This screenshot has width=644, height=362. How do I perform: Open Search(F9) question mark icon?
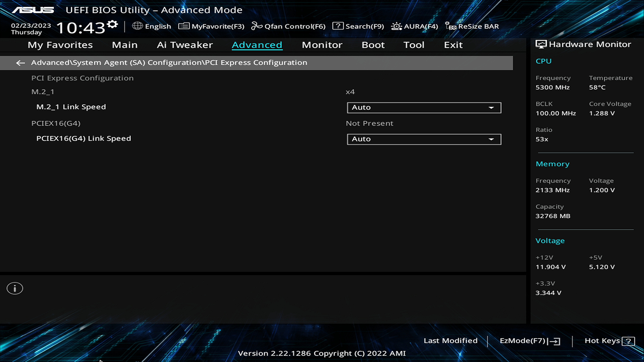[x=338, y=26]
